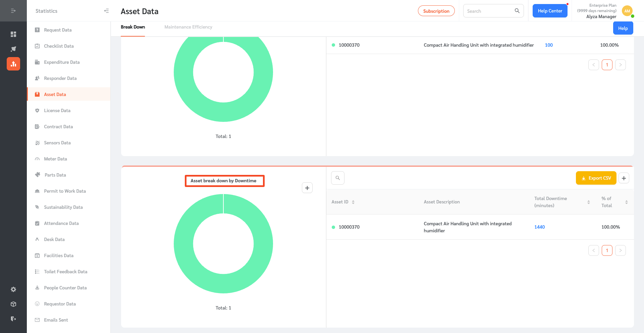Click the 1440 downtime minutes link

click(x=539, y=227)
